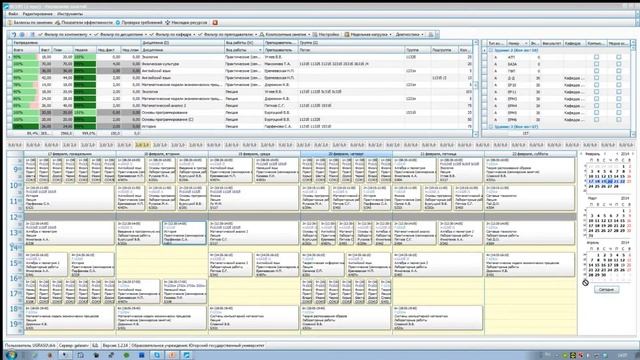This screenshot has width=640, height=360.
Task: Click the green circle taskbar icon
Action: point(126,356)
